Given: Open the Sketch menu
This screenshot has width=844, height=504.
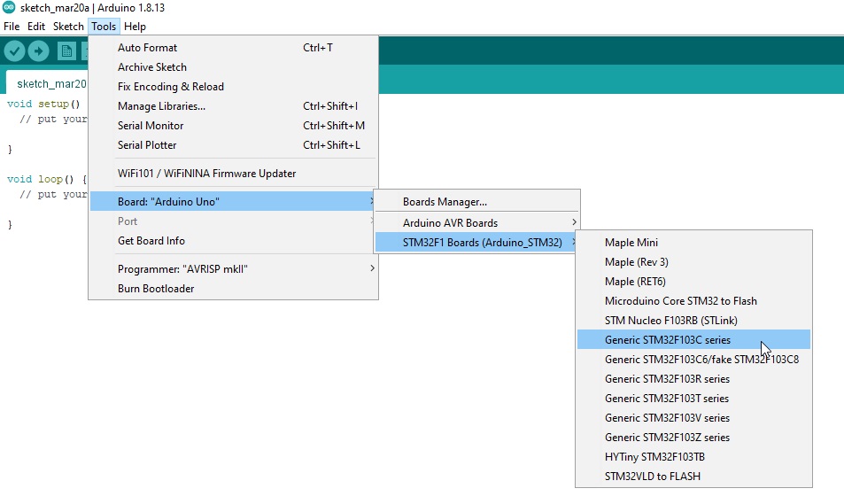Looking at the screenshot, I should tap(68, 27).
